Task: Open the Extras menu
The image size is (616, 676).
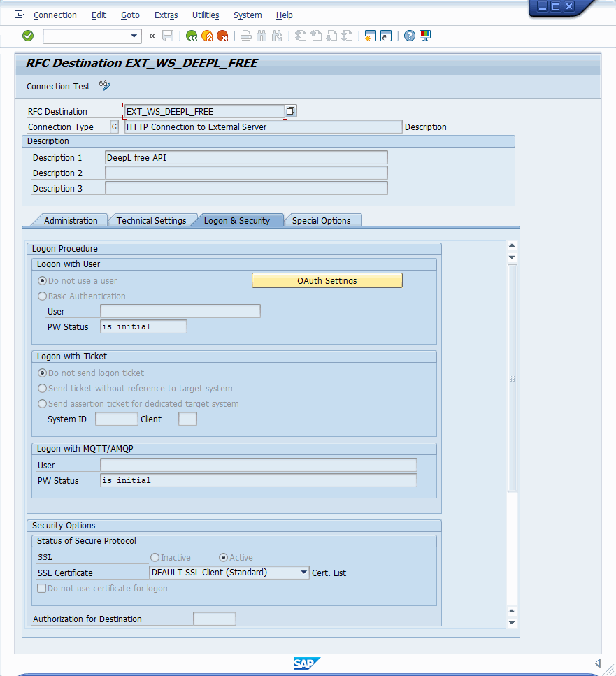Action: pyautogui.click(x=166, y=15)
